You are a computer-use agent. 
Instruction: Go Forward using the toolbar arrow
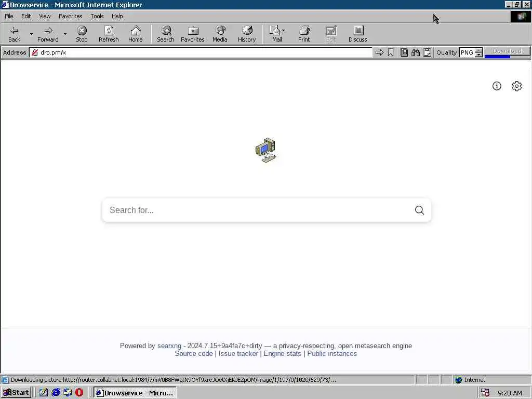48,34
